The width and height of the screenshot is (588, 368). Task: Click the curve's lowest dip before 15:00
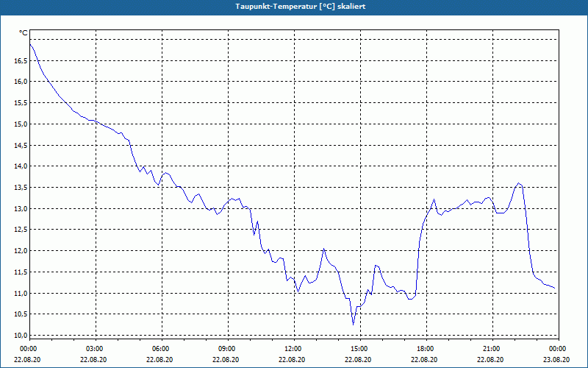353,325
